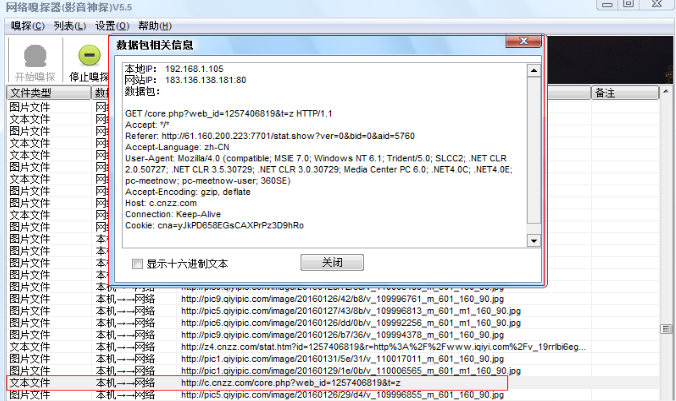Click the Connection: Keep-Alive line
The width and height of the screenshot is (676, 401).
173,214
